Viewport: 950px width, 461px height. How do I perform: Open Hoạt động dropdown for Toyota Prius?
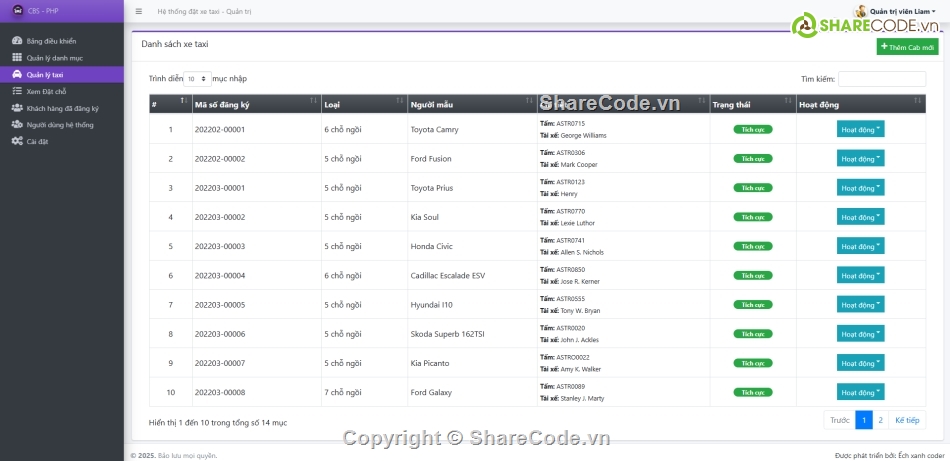[x=860, y=187]
